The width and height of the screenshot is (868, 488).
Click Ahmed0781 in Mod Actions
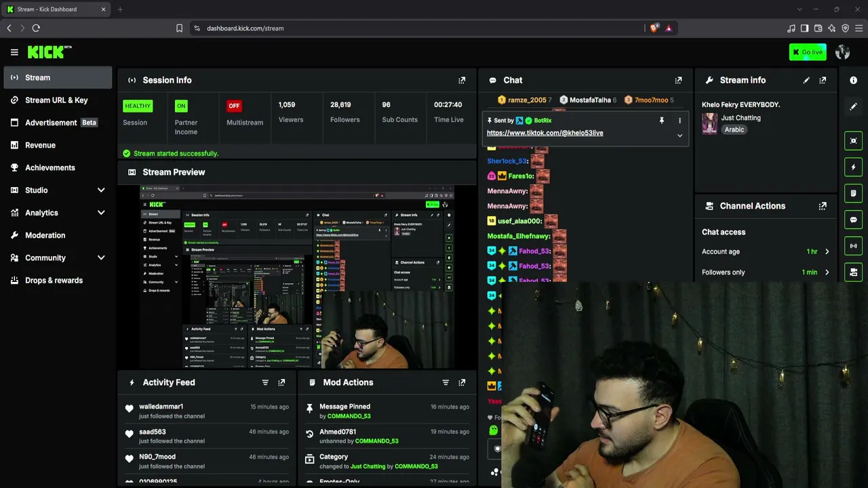point(338,432)
